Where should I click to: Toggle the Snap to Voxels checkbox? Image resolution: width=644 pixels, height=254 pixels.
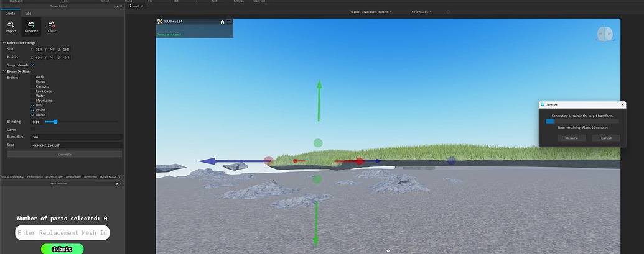click(33, 65)
